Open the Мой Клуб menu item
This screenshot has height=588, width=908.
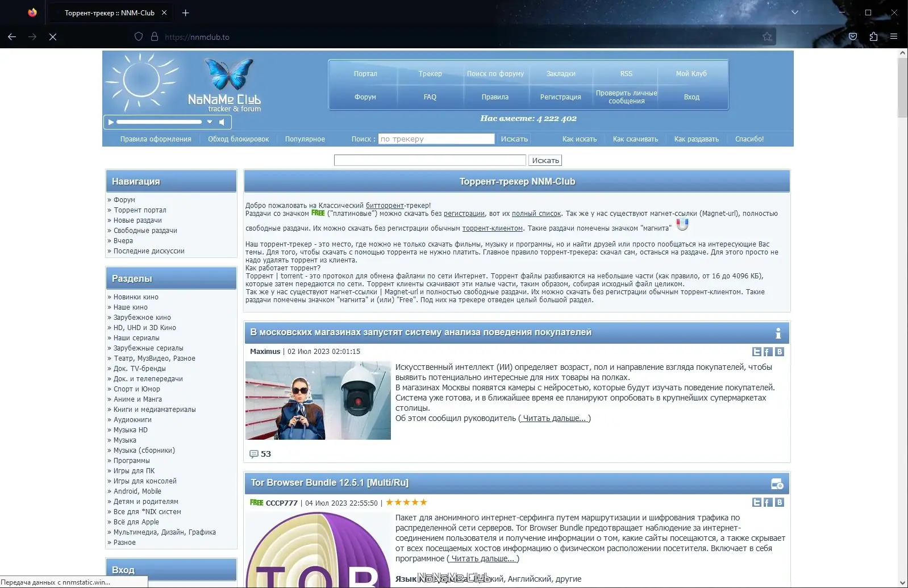(x=692, y=74)
